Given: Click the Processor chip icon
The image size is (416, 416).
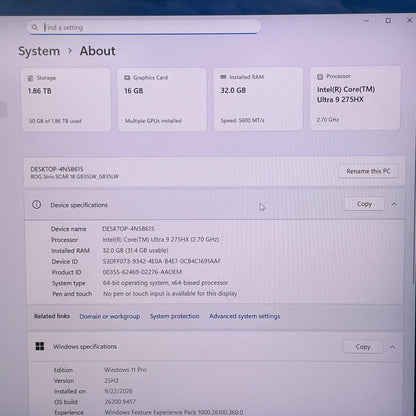Looking at the screenshot, I should click(320, 77).
